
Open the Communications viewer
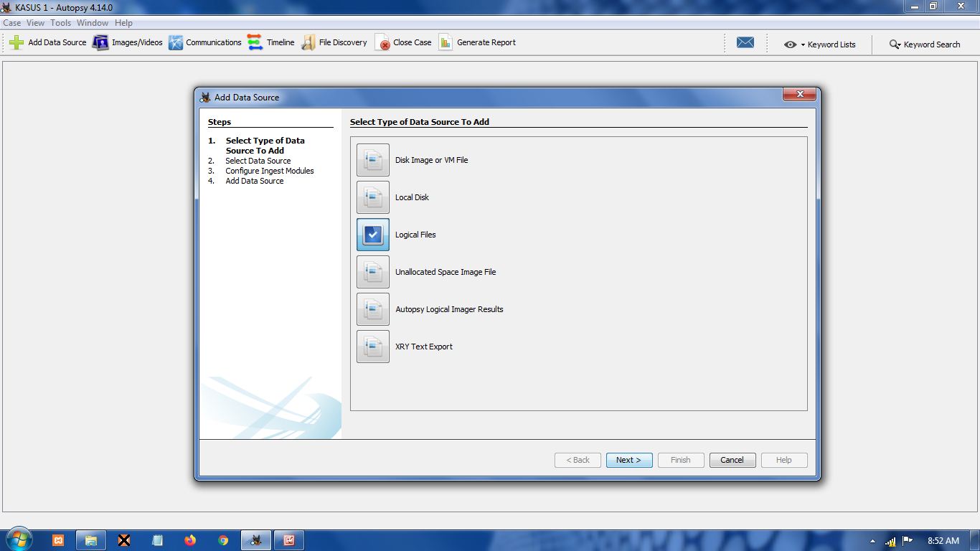pyautogui.click(x=176, y=42)
